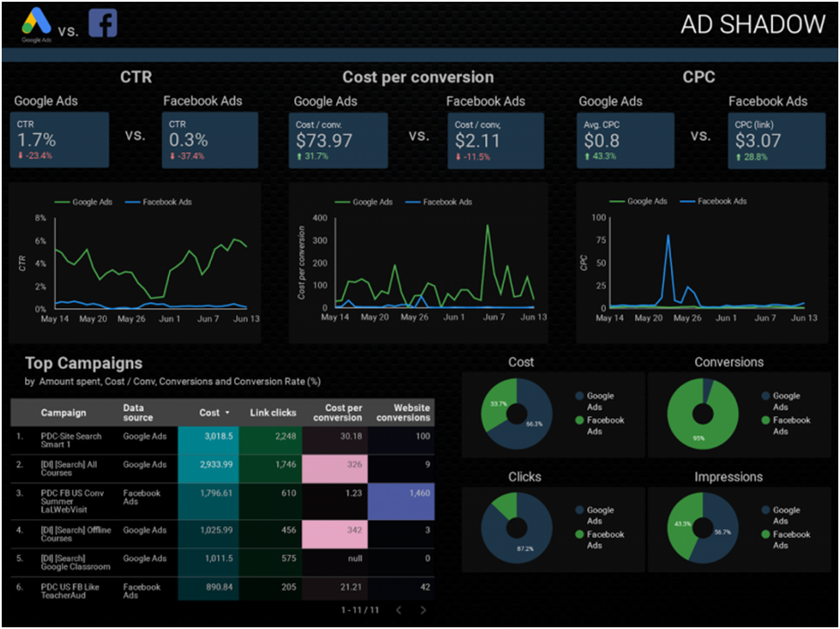
Task: Click blue Facebook Ads legend in CTR chart
Action: click(158, 202)
